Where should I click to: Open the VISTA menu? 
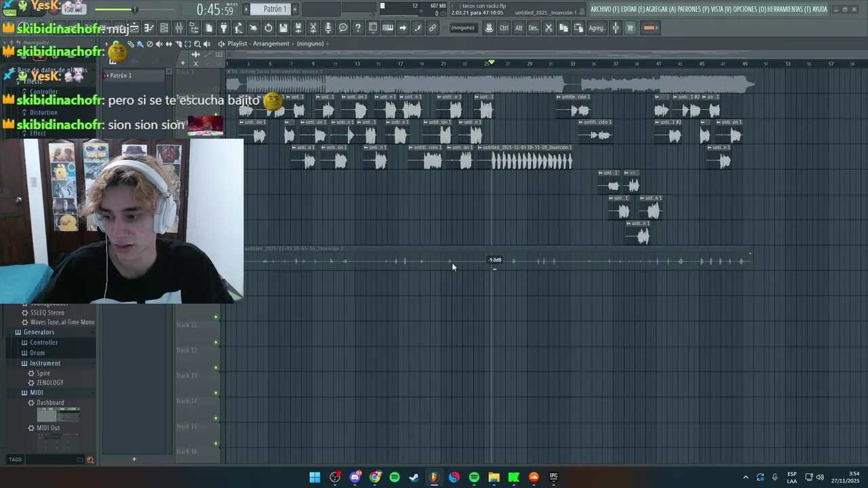click(721, 9)
